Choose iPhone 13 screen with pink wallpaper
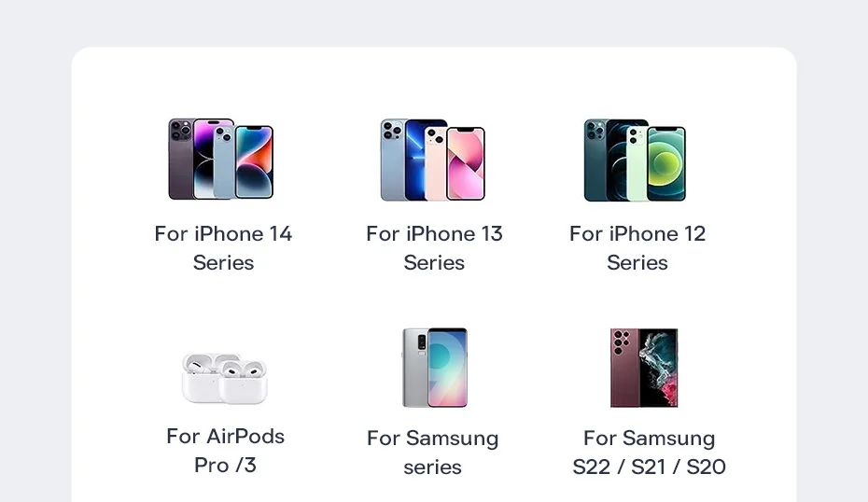Screen dimensions: 868x502 (466, 164)
